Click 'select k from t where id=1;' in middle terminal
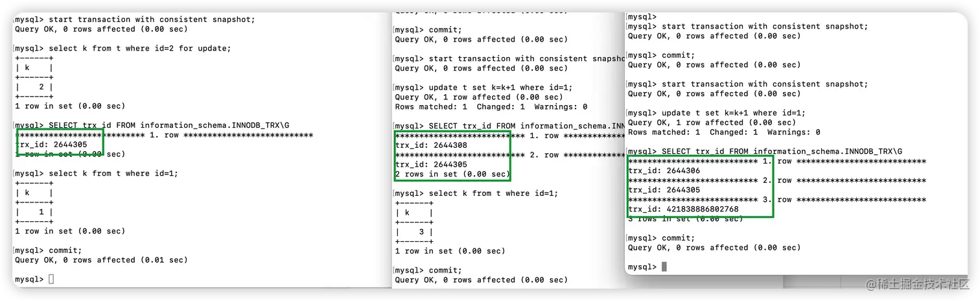 coord(493,193)
